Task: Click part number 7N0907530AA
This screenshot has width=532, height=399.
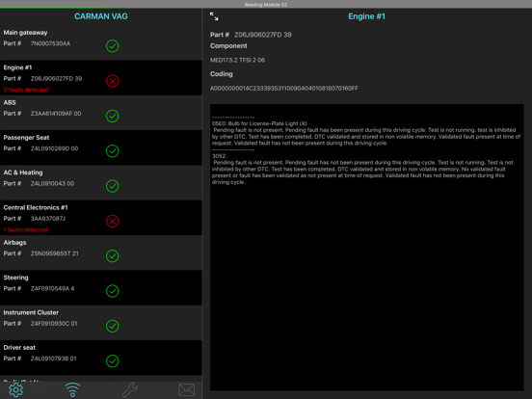Action: (x=50, y=43)
